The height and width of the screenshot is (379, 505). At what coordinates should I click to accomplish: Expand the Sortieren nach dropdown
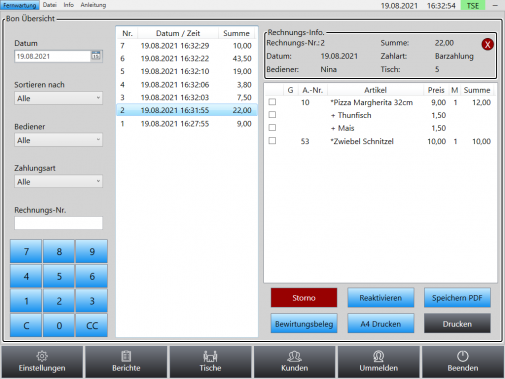[x=58, y=98]
